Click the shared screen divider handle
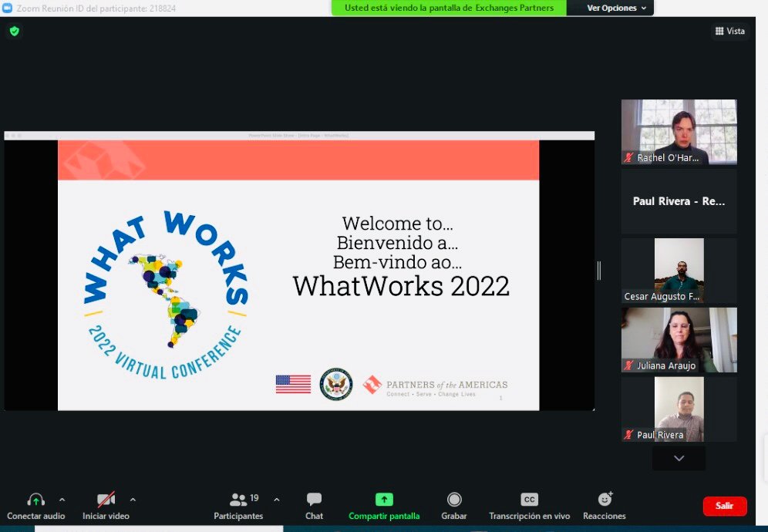The height and width of the screenshot is (532, 768). (599, 271)
